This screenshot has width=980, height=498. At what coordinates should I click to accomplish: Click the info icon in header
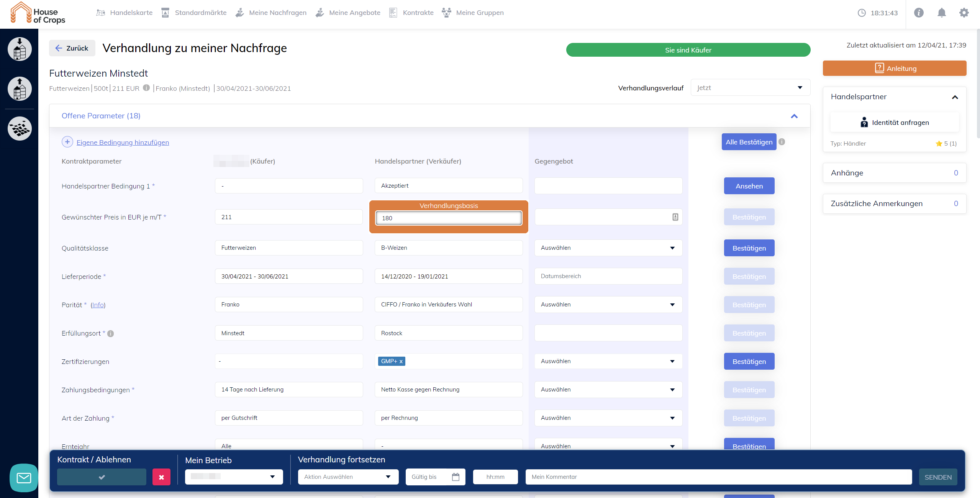919,13
